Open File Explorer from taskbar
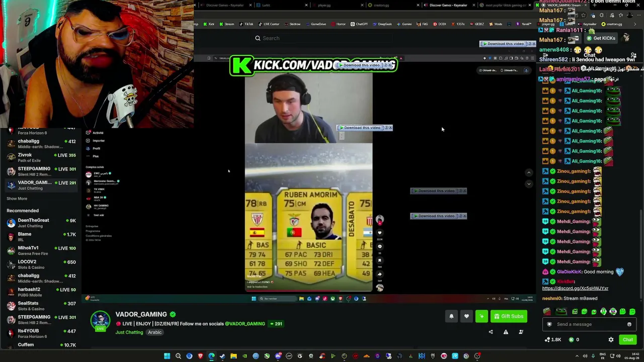The height and width of the screenshot is (362, 644). [233, 356]
